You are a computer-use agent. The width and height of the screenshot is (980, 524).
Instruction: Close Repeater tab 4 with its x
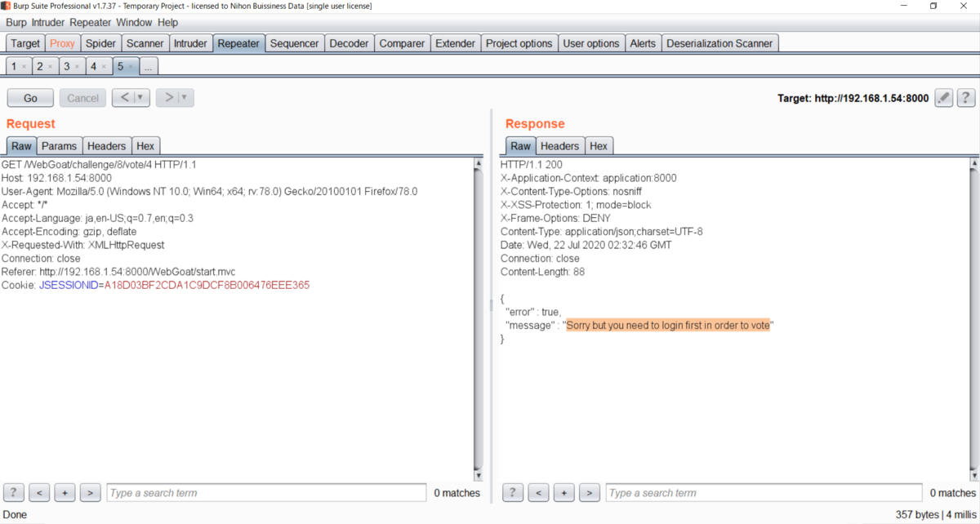pyautogui.click(x=104, y=67)
